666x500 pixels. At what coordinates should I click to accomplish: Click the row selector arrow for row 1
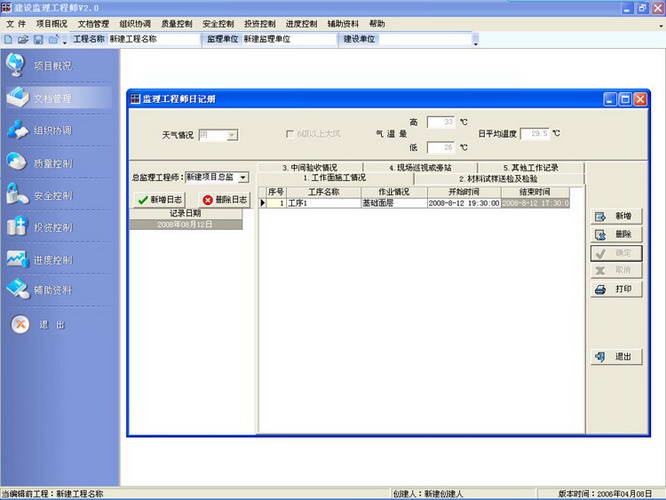[x=262, y=203]
